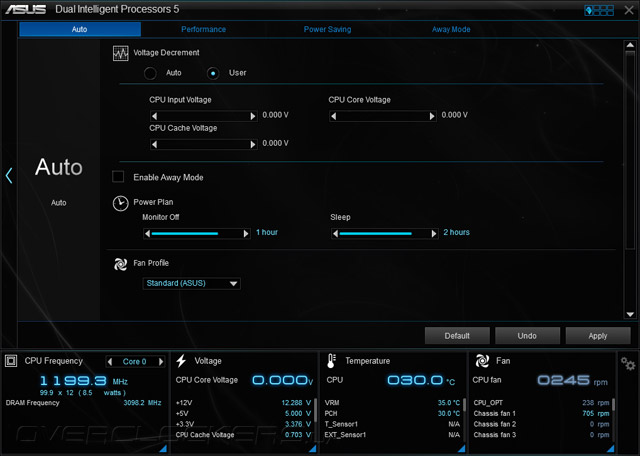Open the Power Saving tab

(x=327, y=29)
